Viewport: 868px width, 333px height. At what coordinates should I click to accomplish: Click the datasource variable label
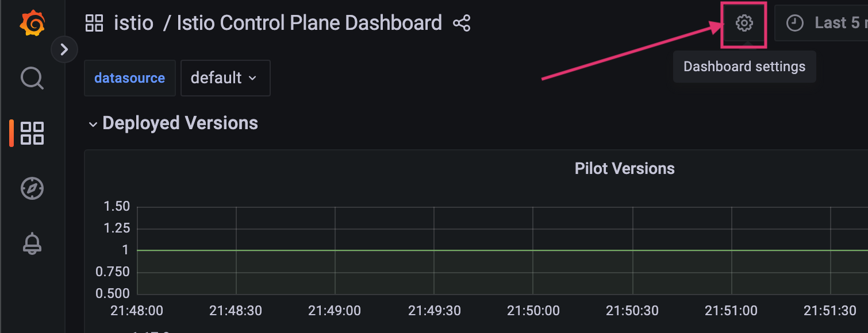(x=129, y=78)
